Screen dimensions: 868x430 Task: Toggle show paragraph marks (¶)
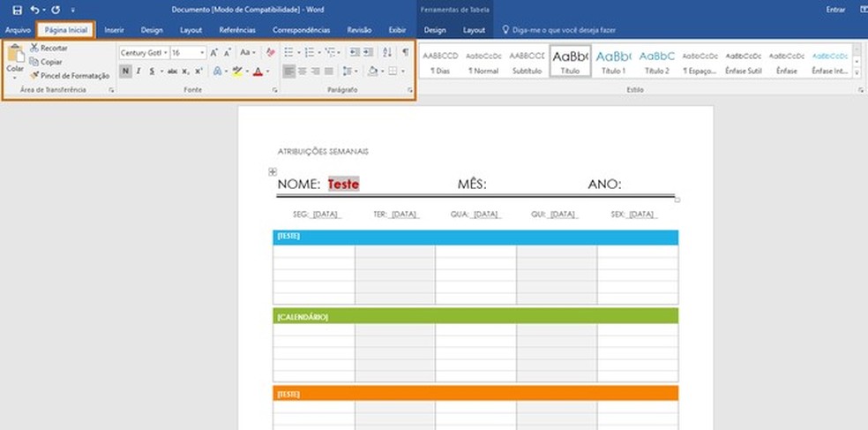click(405, 53)
